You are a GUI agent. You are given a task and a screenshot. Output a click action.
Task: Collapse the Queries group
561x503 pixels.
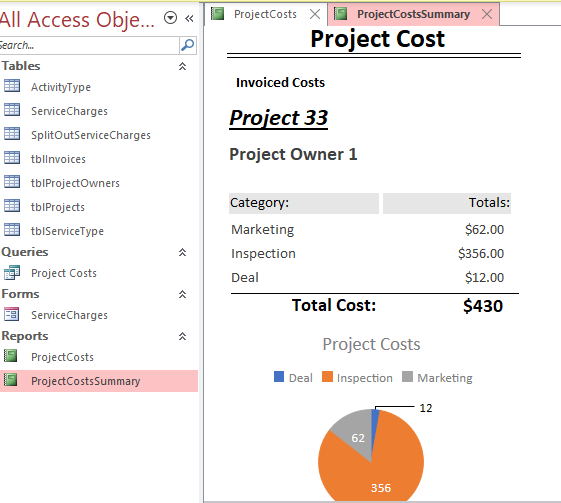pos(182,252)
